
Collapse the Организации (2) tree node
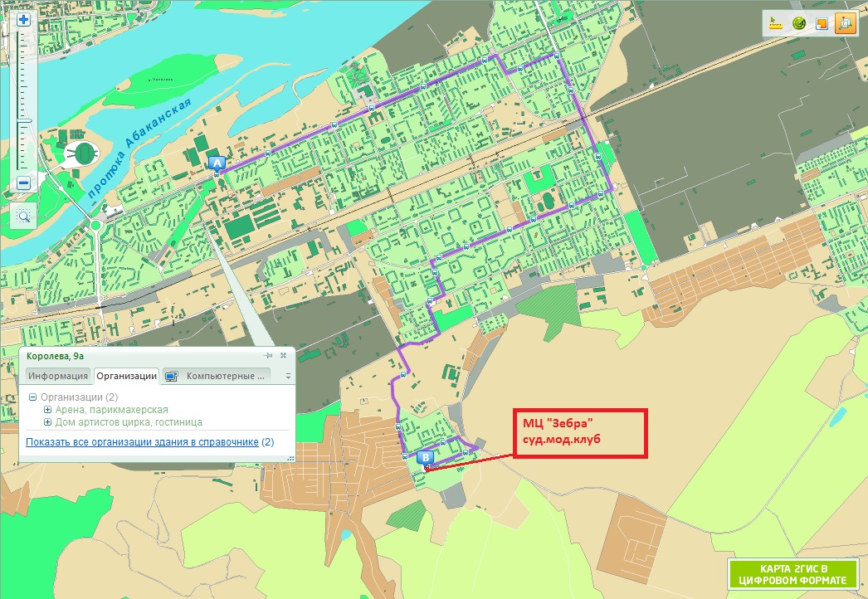(x=32, y=397)
